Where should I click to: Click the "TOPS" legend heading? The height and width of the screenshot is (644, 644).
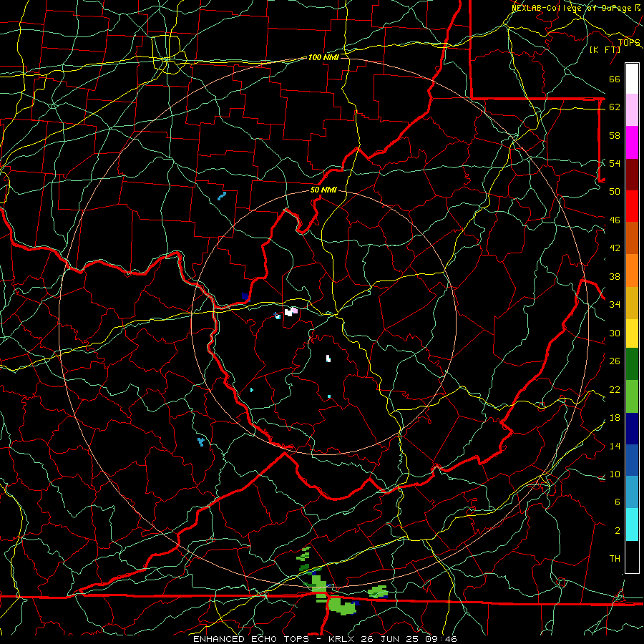[x=629, y=43]
